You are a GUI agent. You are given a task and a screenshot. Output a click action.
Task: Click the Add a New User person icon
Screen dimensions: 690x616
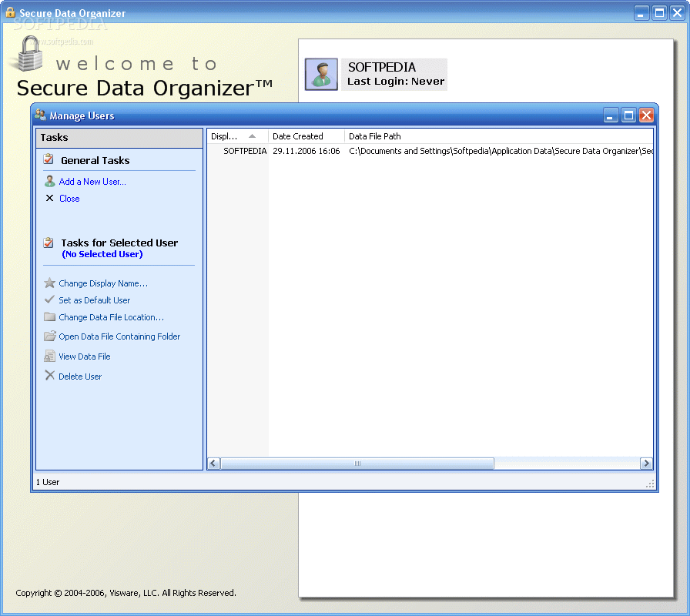50,181
